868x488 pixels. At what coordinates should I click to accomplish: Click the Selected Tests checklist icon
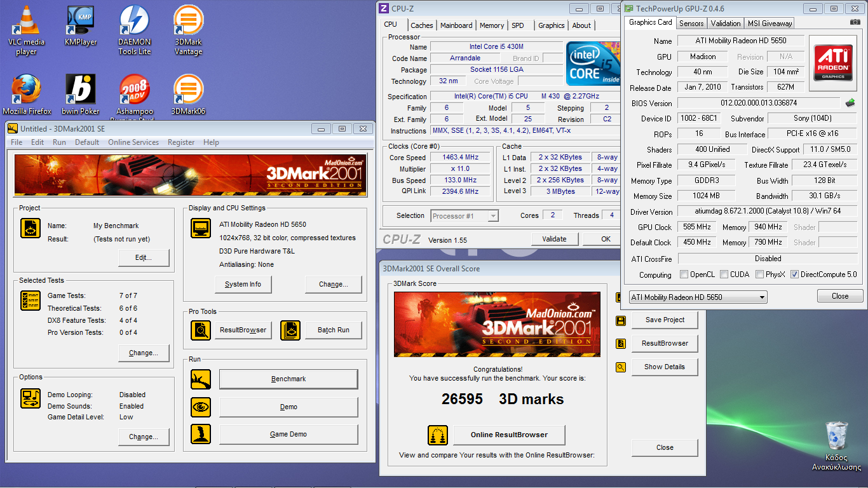(x=31, y=301)
